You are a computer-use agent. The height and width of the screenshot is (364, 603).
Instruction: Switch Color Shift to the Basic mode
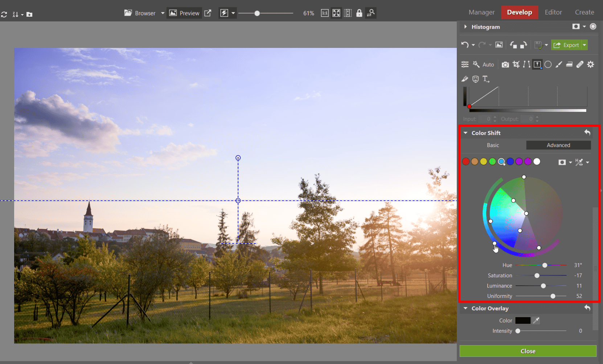coord(493,145)
